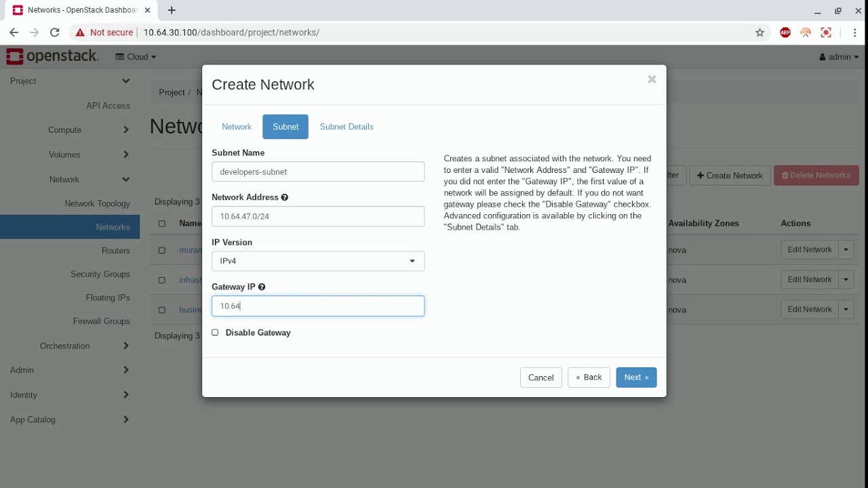The image size is (868, 488).
Task: Click the Subnet Name input field
Action: tap(318, 171)
